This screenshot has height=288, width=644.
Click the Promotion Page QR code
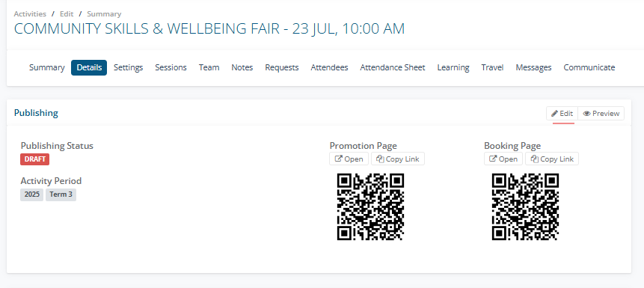(x=370, y=206)
